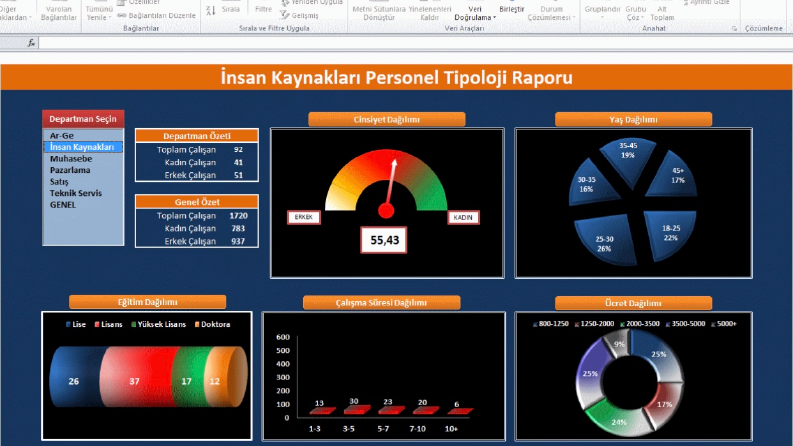Click the 800-1250 legend entry
Image resolution: width=793 pixels, height=446 pixels.
point(550,324)
